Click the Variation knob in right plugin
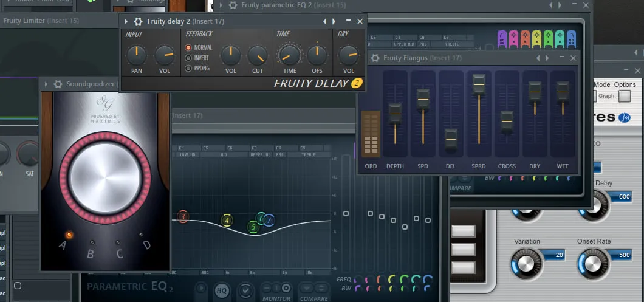 [527, 264]
